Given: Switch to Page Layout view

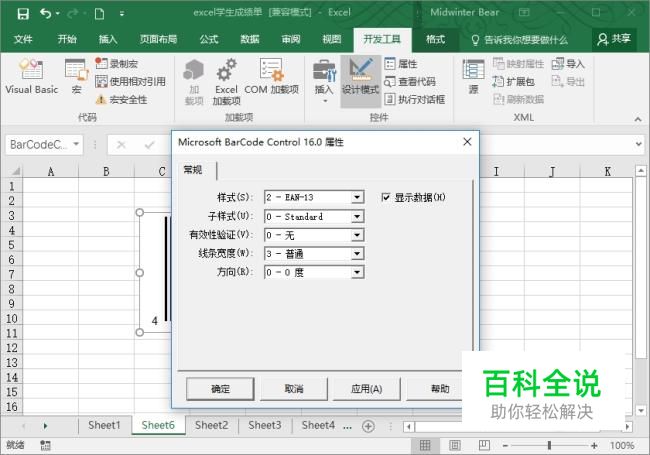Looking at the screenshot, I should 455,445.
